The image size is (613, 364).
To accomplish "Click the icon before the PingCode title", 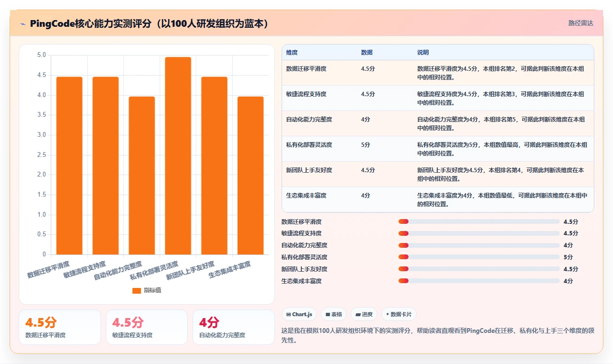I will [x=23, y=23].
